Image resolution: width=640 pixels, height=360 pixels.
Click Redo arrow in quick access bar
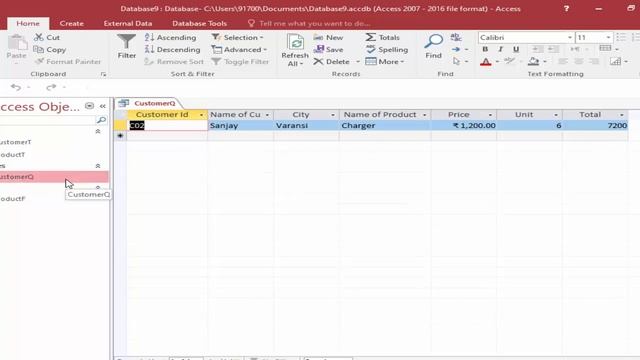[x=51, y=87]
